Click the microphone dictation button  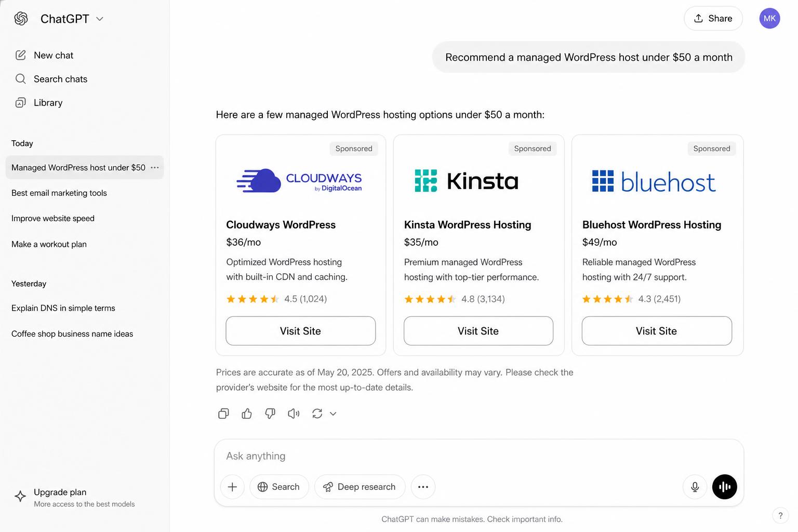coord(695,487)
